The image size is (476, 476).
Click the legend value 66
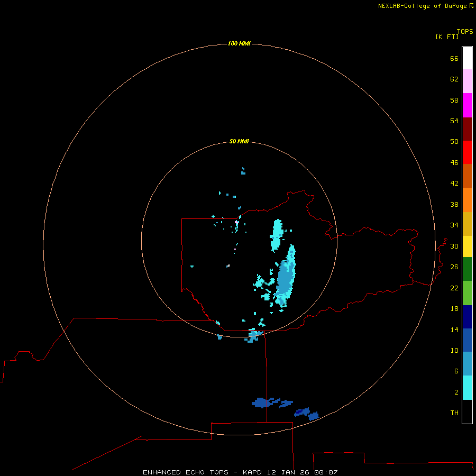click(454, 58)
